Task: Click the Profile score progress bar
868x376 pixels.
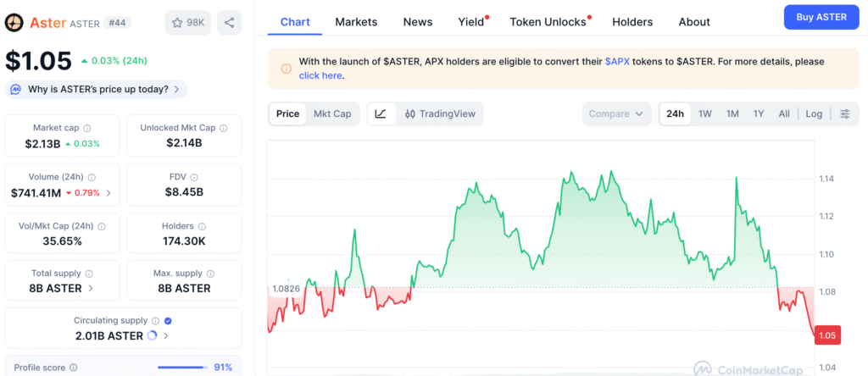Action: [182, 368]
